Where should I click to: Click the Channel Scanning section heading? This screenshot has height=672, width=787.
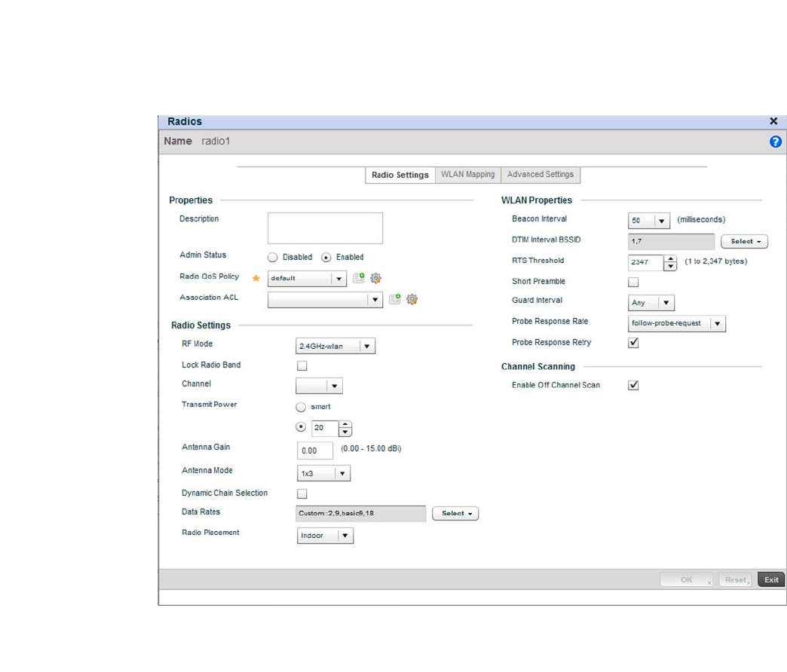[x=538, y=367]
